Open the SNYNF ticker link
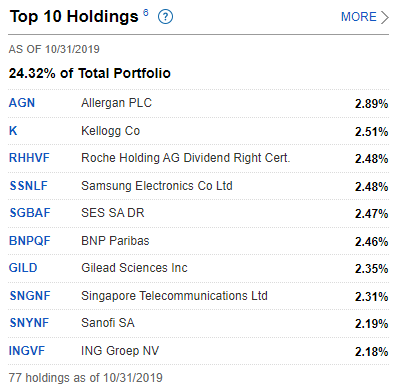The width and height of the screenshot is (396, 390). click(29, 323)
